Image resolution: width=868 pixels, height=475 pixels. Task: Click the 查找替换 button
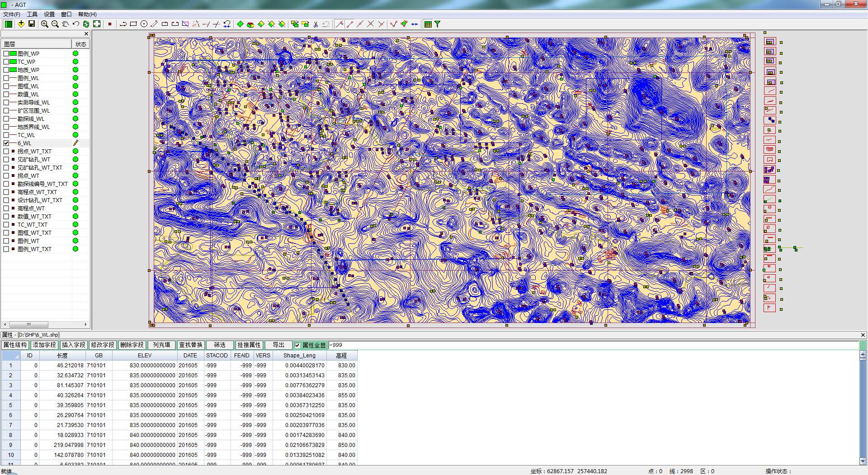coord(191,345)
